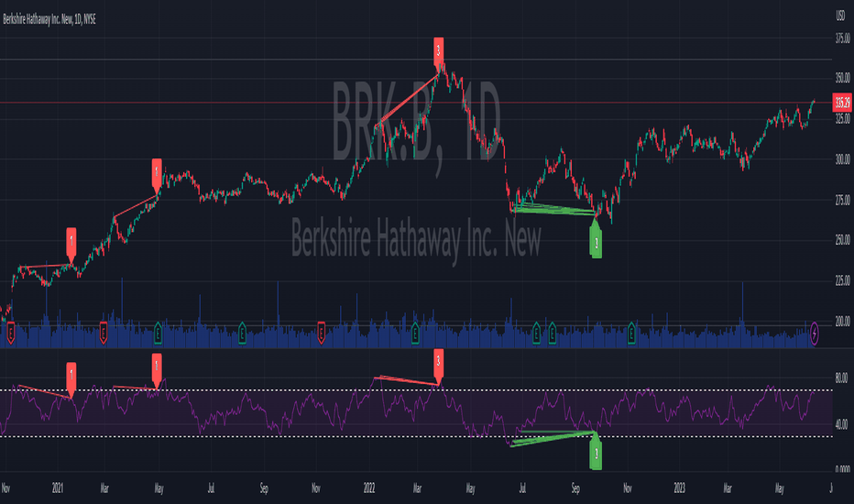Click the green earnings marker at May 2021
Image resolution: width=854 pixels, height=504 pixels.
pyautogui.click(x=158, y=333)
